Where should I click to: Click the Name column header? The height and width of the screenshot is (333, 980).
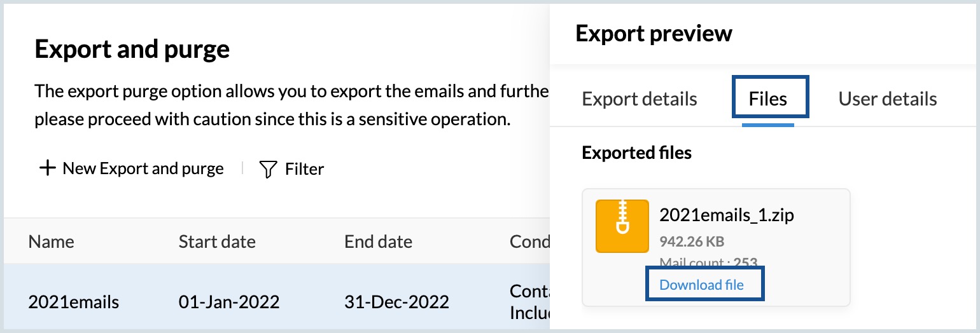[x=51, y=241]
